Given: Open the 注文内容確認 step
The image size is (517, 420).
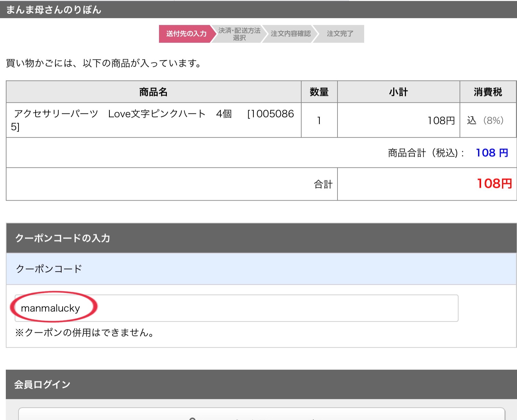Looking at the screenshot, I should [x=290, y=34].
